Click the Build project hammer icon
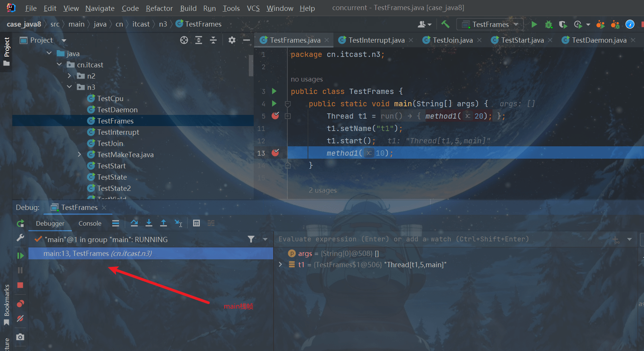 tap(445, 24)
